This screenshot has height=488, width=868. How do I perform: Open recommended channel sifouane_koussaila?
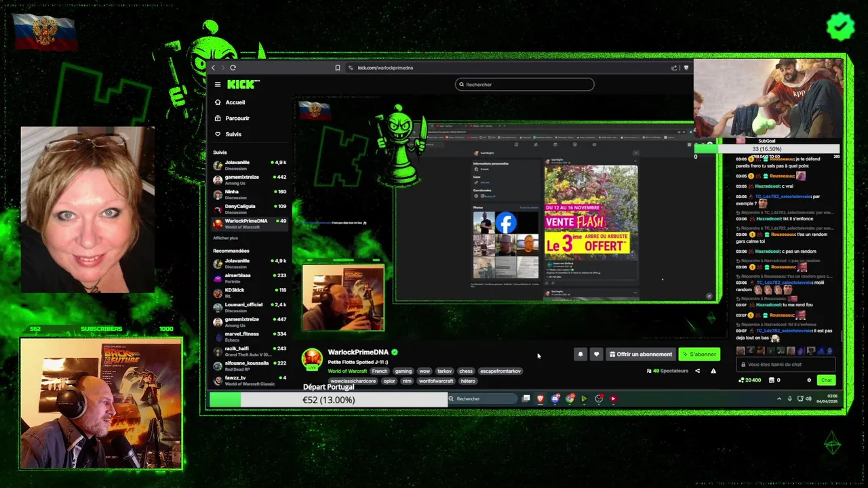(250, 365)
